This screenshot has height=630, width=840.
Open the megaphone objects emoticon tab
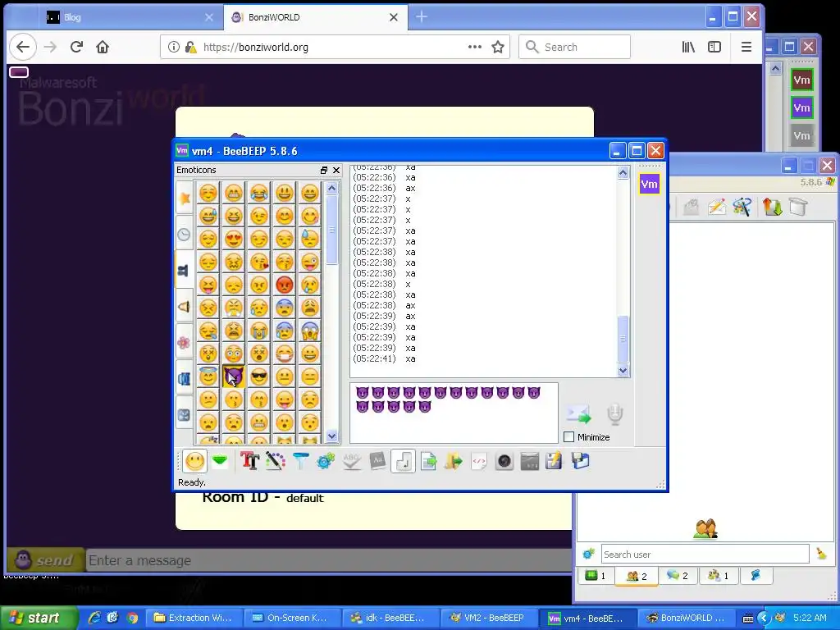click(x=185, y=307)
